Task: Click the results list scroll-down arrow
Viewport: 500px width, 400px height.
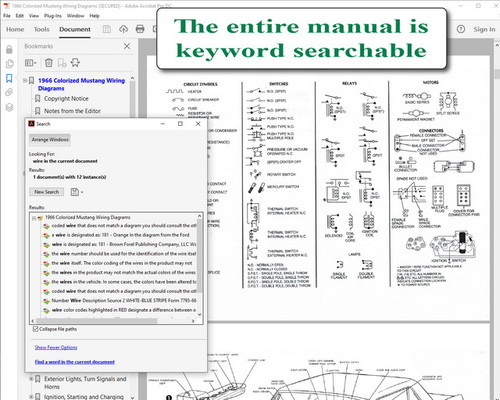Action: [200, 314]
